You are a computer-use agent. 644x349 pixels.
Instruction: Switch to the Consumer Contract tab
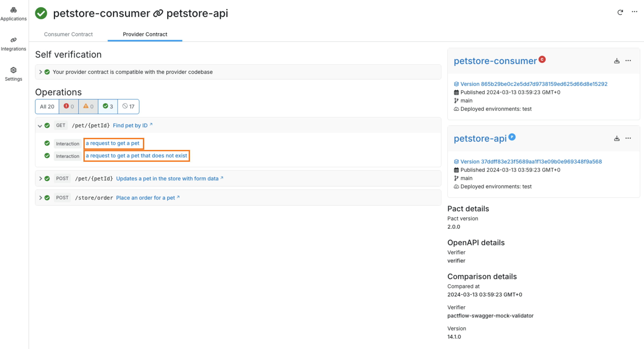(68, 34)
